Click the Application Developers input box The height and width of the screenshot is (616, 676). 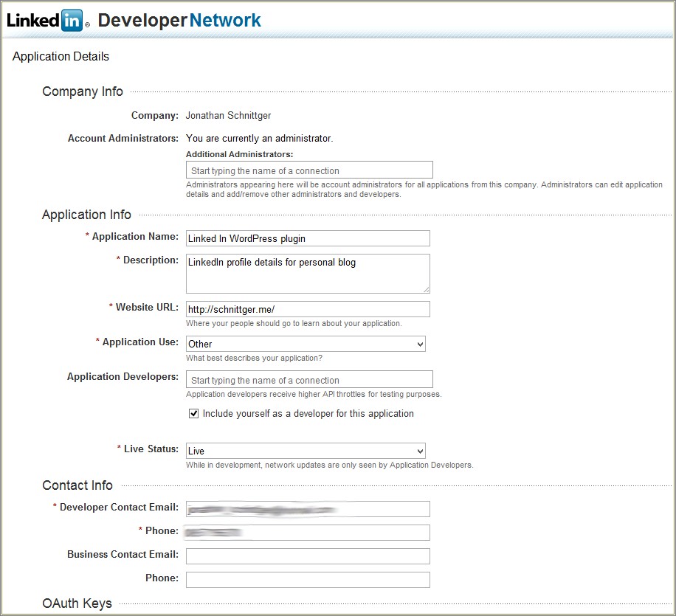[309, 379]
